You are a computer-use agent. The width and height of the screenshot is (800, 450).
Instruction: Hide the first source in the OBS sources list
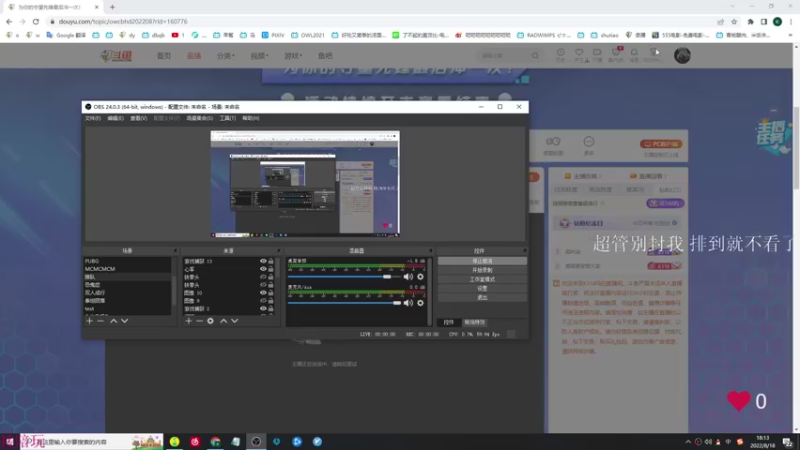pos(263,261)
